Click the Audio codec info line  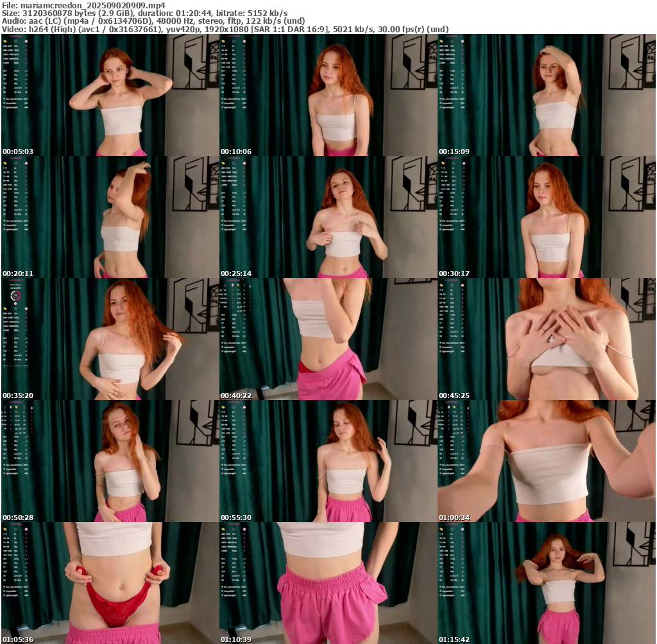[x=153, y=21]
